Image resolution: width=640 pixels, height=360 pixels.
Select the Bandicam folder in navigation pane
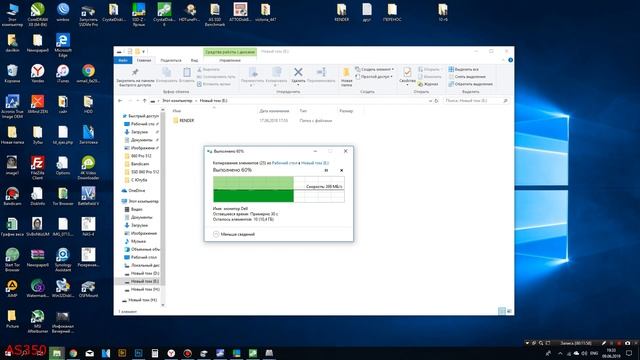[x=137, y=164]
